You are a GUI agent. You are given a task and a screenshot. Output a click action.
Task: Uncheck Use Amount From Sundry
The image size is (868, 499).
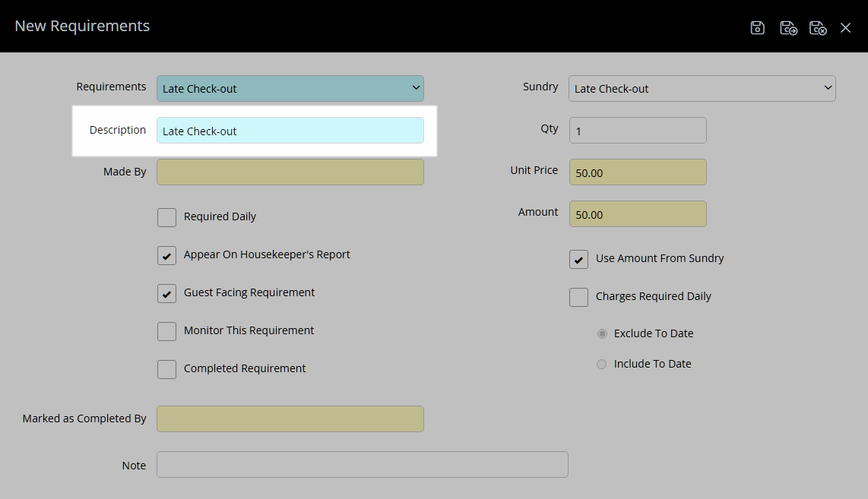pyautogui.click(x=578, y=260)
